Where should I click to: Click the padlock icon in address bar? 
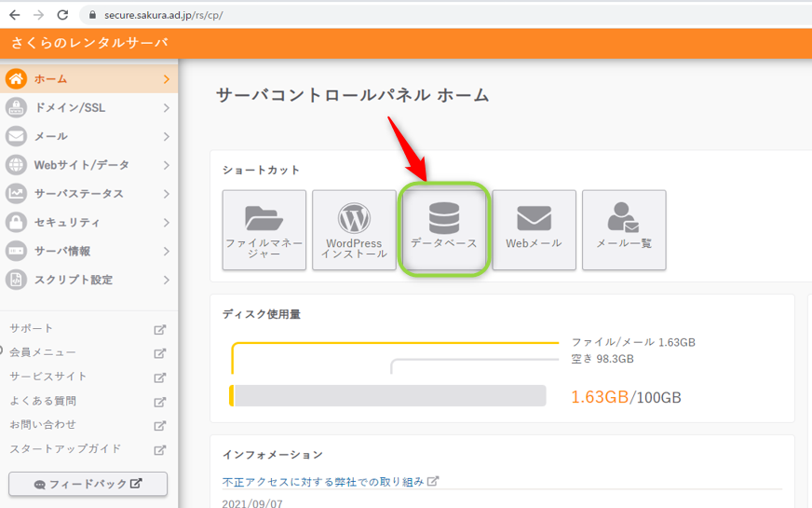(93, 15)
